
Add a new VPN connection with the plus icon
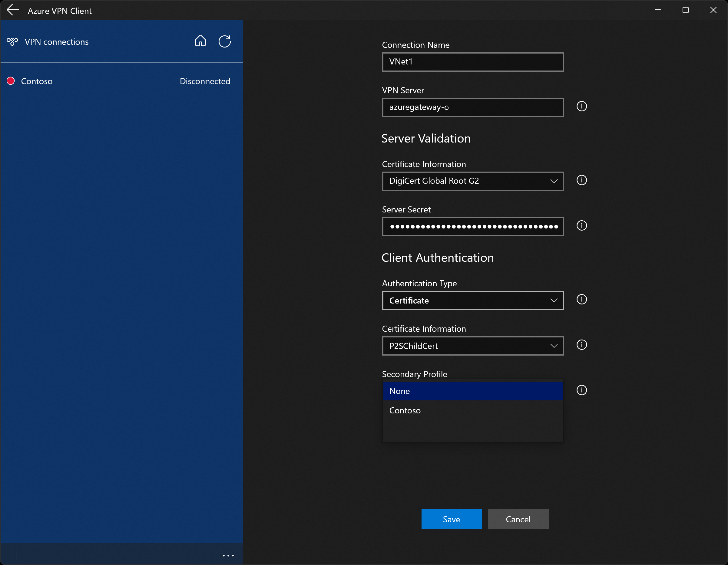pyautogui.click(x=16, y=555)
